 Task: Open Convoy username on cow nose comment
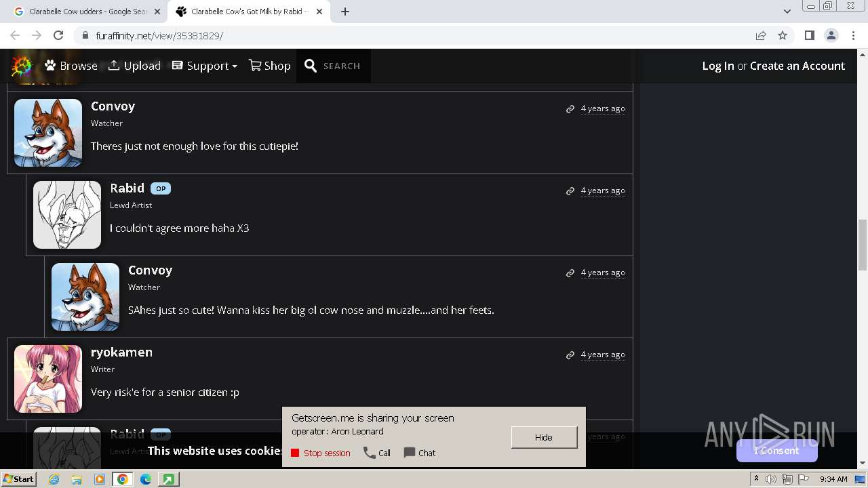[x=150, y=270]
